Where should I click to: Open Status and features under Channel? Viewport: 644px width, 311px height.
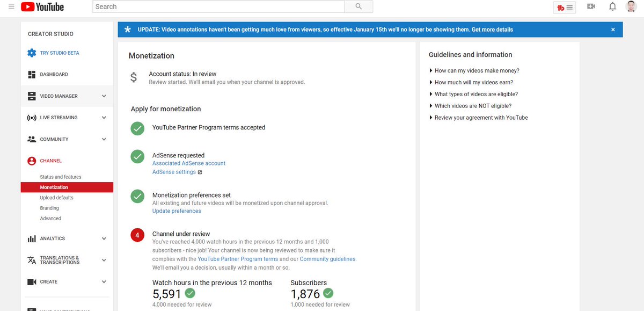(61, 177)
